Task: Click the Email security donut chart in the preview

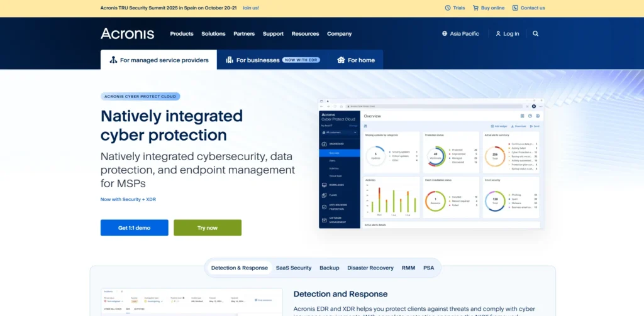Action: (x=495, y=201)
